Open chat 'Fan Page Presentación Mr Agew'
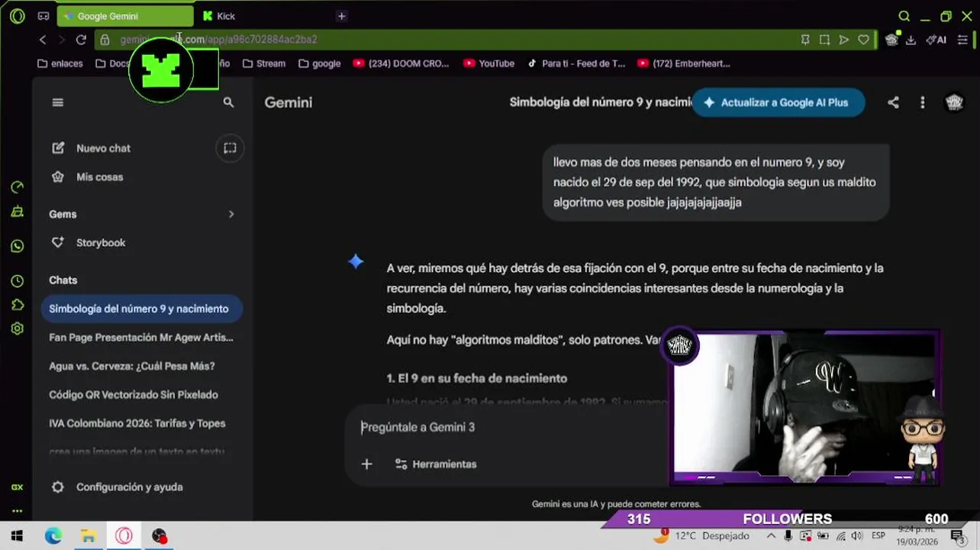Image resolution: width=980 pixels, height=550 pixels. click(x=141, y=337)
